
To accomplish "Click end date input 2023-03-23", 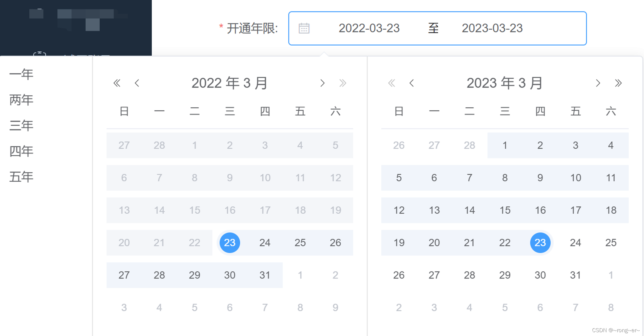I will [x=492, y=28].
